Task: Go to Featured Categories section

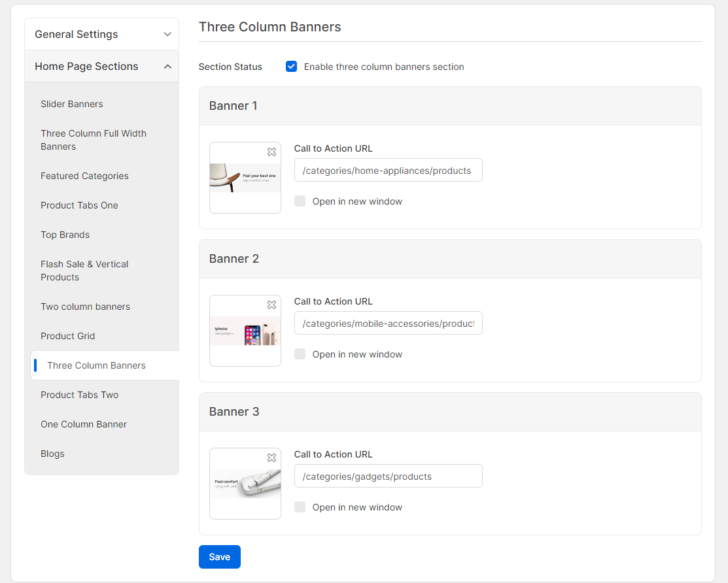Action: point(84,176)
